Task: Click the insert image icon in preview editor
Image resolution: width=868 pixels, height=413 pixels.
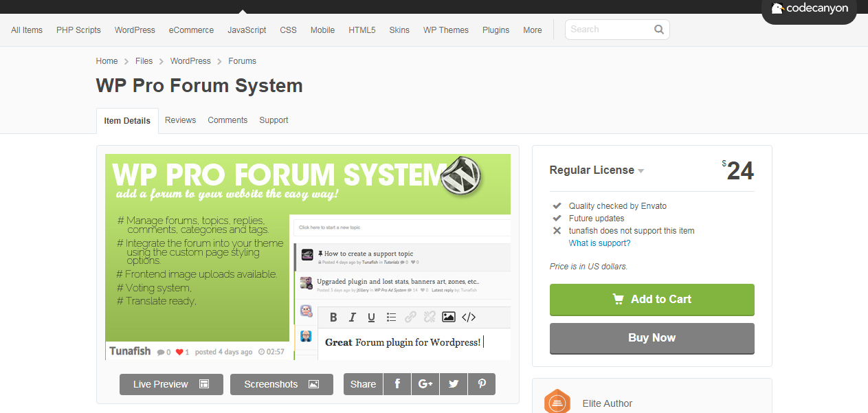Action: [x=449, y=317]
